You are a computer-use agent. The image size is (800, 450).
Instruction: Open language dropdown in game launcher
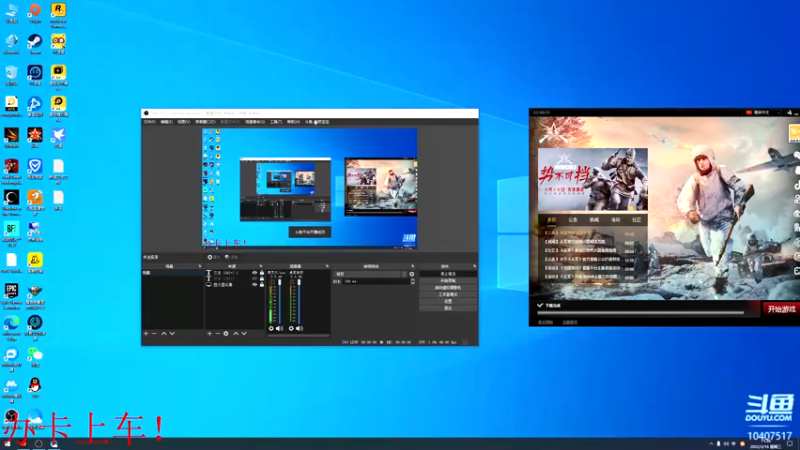tap(762, 112)
